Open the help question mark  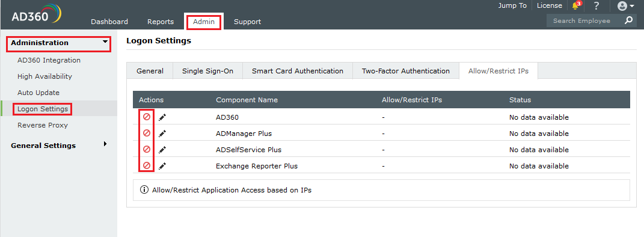(596, 6)
